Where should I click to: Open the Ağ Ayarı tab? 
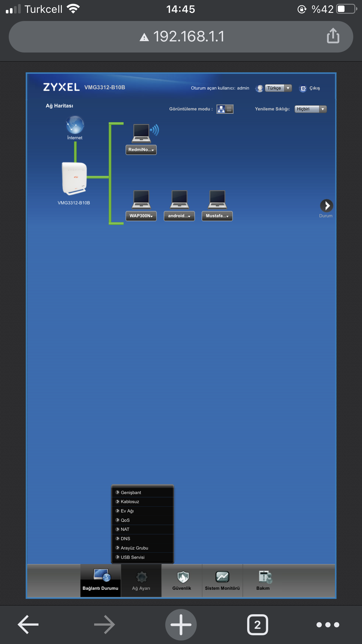coord(141,580)
